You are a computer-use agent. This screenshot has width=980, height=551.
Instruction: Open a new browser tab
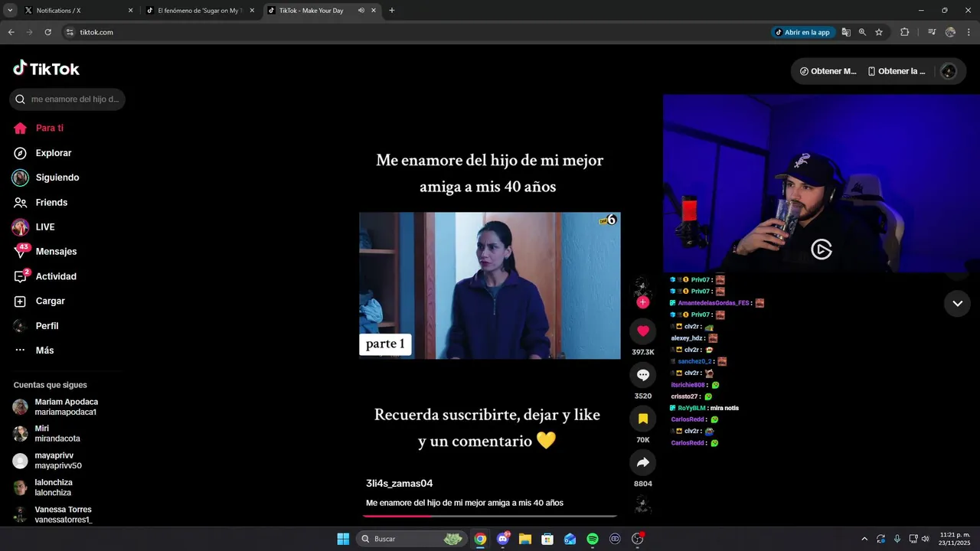392,11
